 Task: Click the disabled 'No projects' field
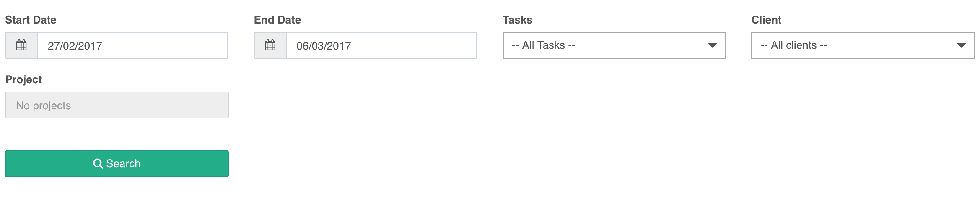(x=117, y=105)
